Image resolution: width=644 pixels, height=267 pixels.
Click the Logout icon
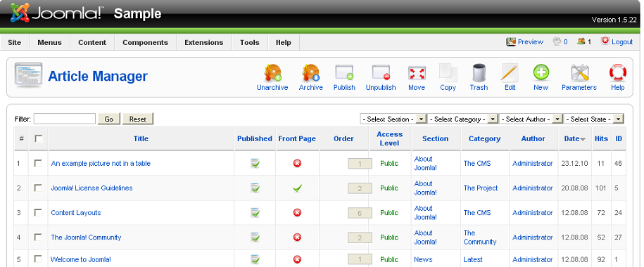(605, 41)
